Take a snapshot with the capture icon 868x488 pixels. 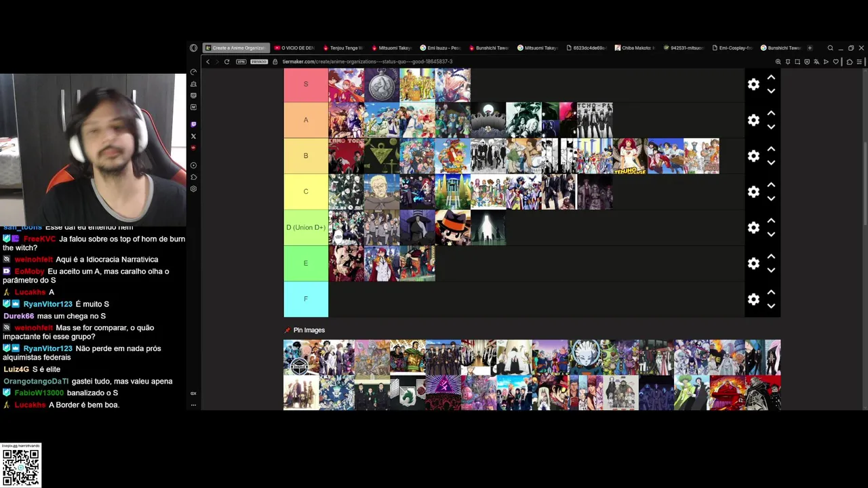797,62
